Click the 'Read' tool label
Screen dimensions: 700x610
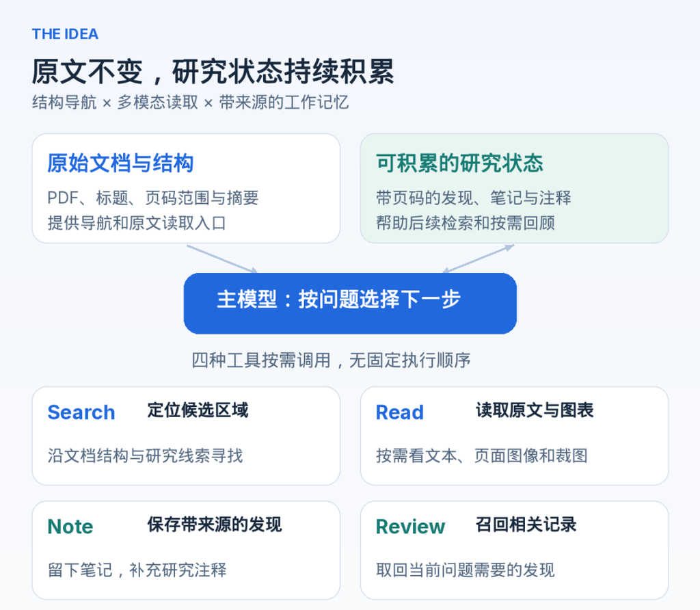pos(399,412)
